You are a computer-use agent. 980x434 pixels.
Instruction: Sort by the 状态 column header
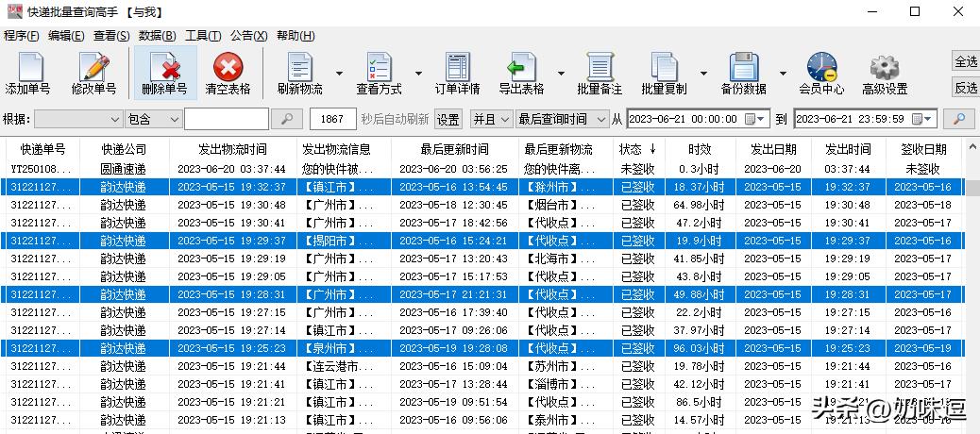coord(638,149)
